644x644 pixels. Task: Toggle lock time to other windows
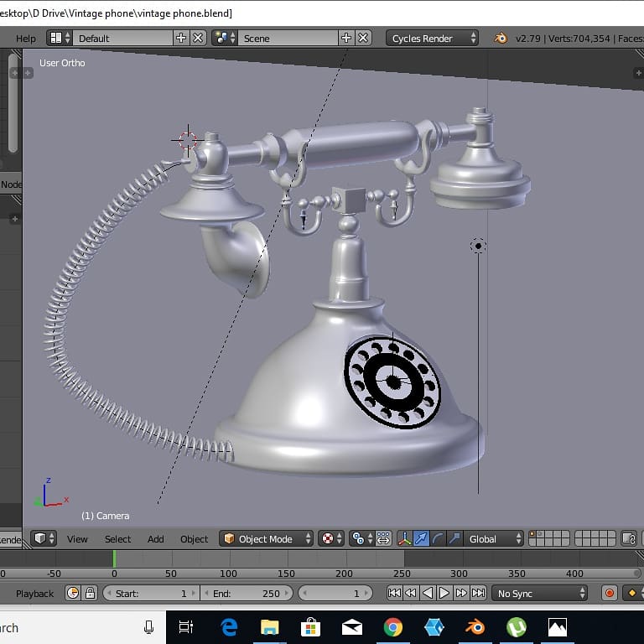click(90, 593)
